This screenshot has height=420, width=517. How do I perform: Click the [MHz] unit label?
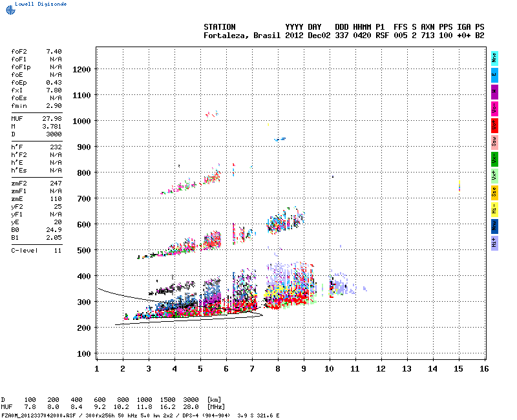point(216,407)
